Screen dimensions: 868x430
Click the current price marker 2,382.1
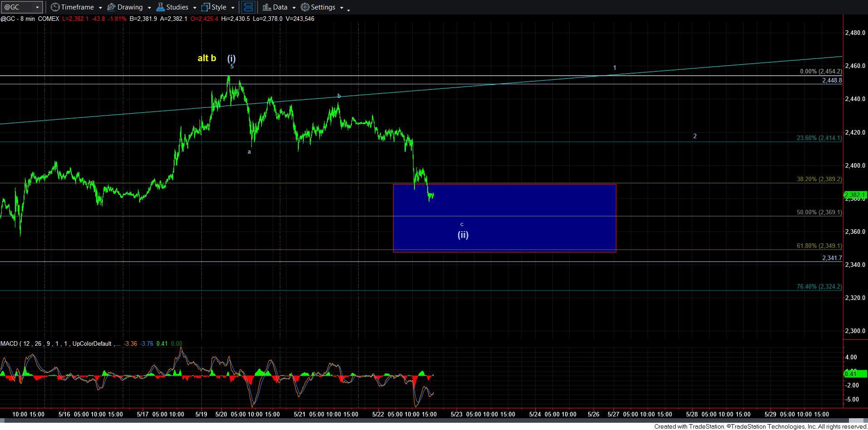855,195
